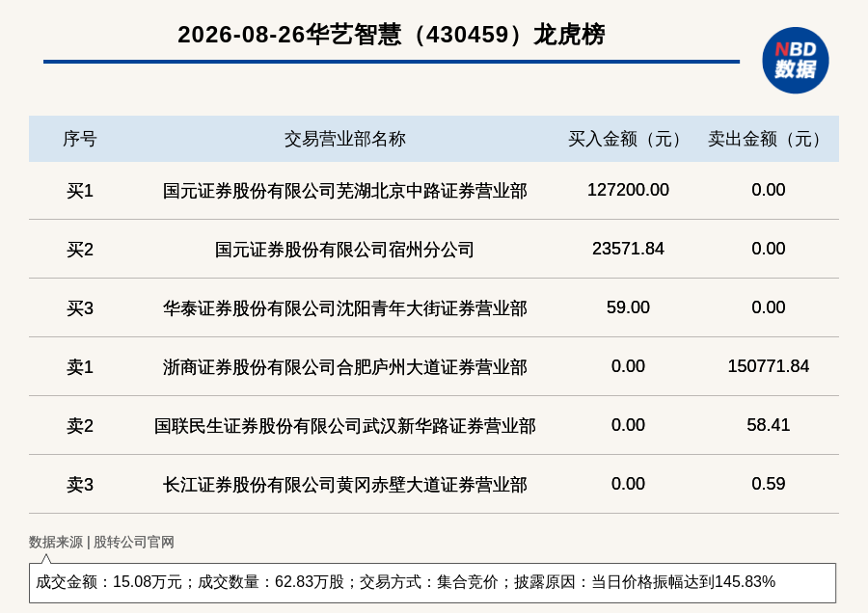
Task: Click the sell amount 58.41
Action: coord(768,425)
